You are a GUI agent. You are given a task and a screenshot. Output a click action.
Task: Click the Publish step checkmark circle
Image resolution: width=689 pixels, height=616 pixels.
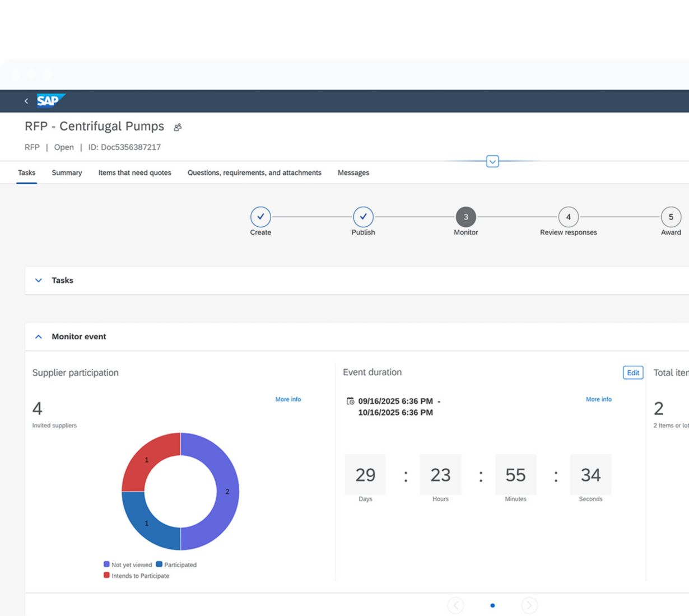pos(363,217)
